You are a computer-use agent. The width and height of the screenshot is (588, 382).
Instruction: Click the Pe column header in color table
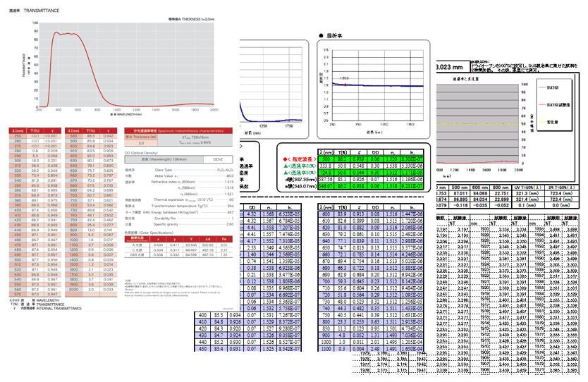tap(224, 239)
